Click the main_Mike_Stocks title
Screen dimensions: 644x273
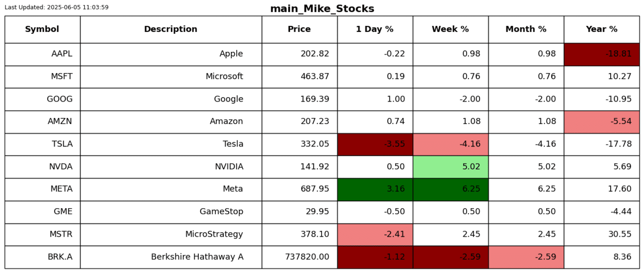[322, 9]
